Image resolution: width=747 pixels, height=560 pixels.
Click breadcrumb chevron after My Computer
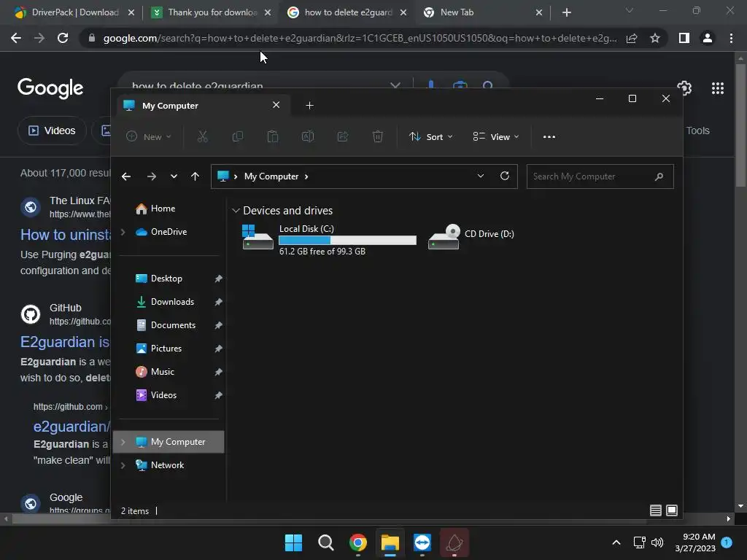click(306, 176)
